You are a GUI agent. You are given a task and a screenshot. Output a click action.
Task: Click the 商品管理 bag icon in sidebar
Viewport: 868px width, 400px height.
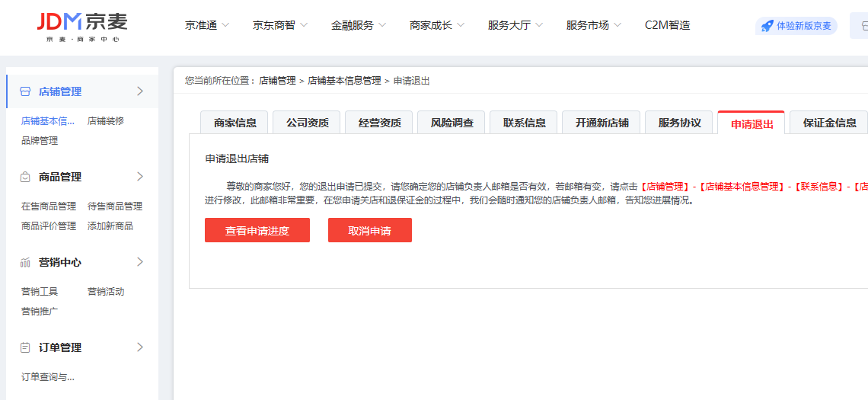tap(24, 177)
